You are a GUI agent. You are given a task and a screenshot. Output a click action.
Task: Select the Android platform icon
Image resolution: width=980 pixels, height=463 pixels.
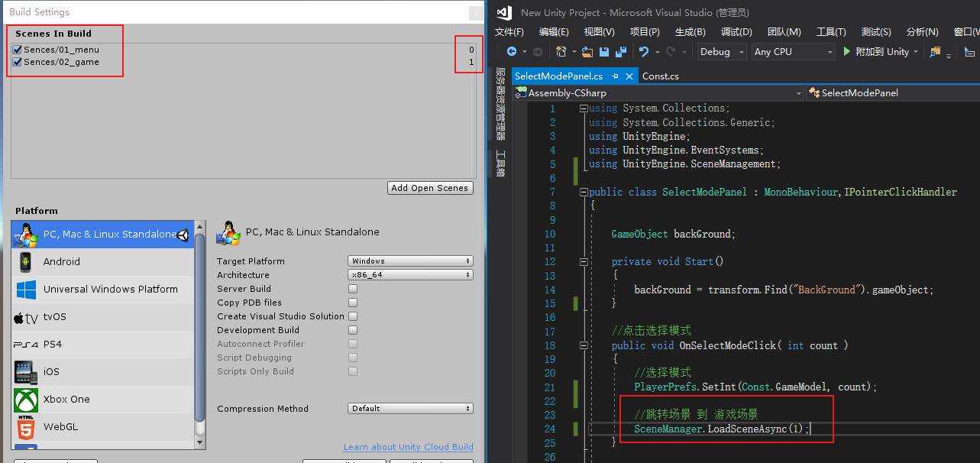coord(26,261)
